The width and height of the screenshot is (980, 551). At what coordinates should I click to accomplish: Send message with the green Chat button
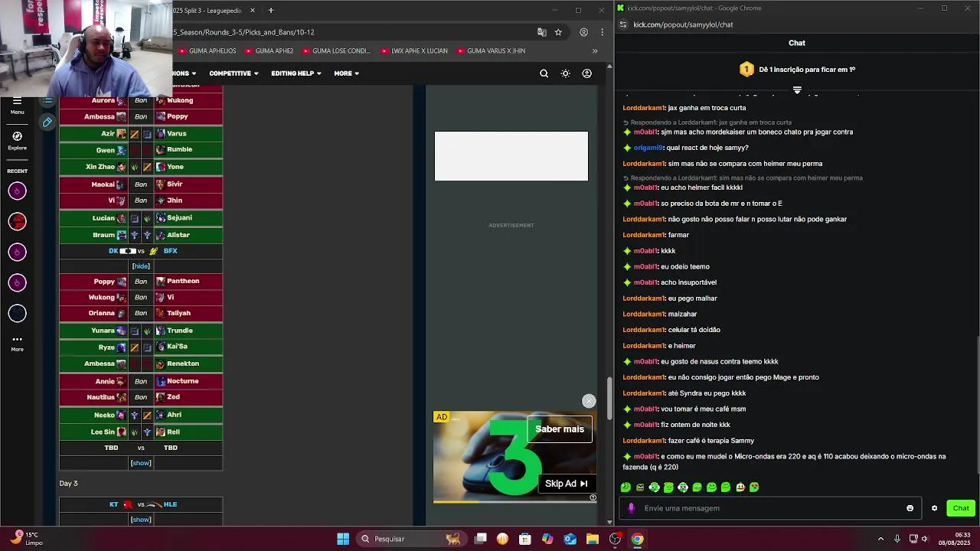(x=961, y=508)
